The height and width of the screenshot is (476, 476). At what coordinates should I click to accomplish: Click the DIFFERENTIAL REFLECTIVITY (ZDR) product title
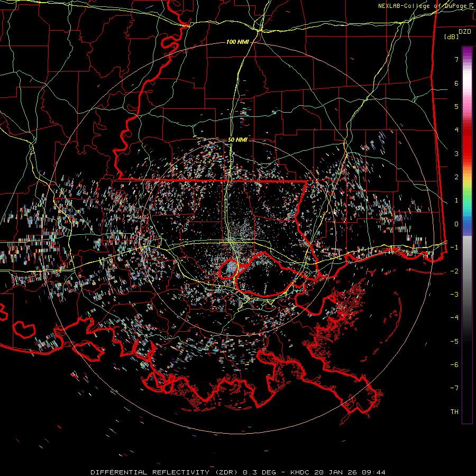tap(166, 472)
